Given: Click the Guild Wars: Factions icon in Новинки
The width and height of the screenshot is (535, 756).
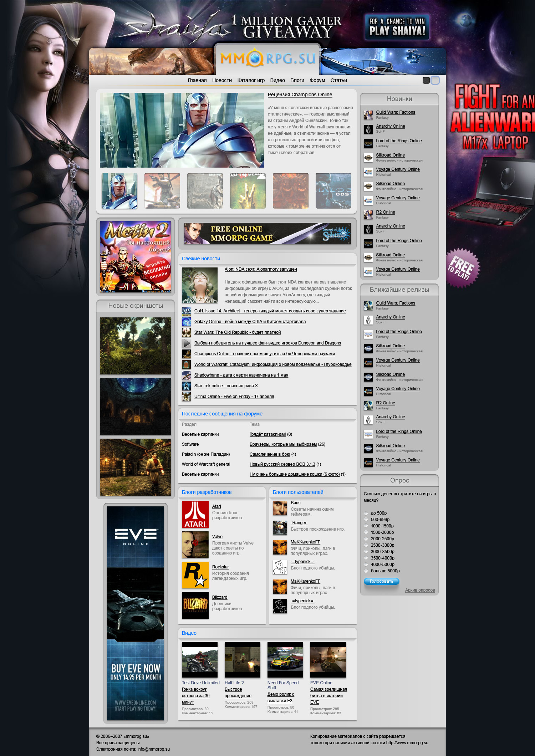Looking at the screenshot, I should point(368,115).
